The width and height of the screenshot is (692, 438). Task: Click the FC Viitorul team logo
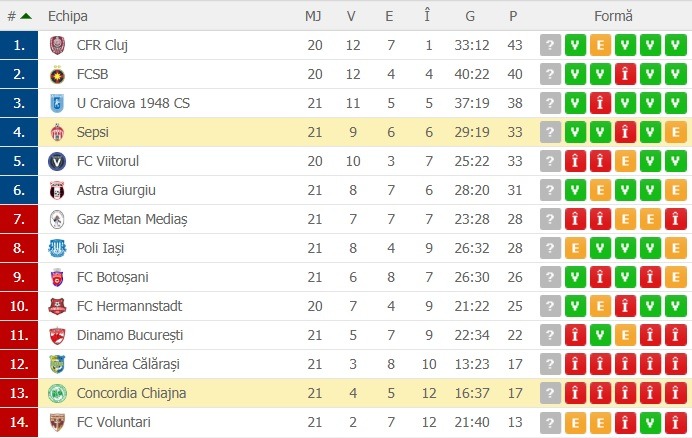57,161
